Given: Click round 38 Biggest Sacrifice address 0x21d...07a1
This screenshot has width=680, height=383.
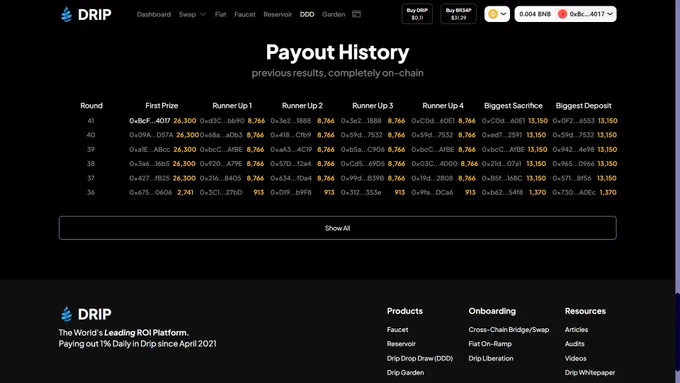Looking at the screenshot, I should point(501,164).
